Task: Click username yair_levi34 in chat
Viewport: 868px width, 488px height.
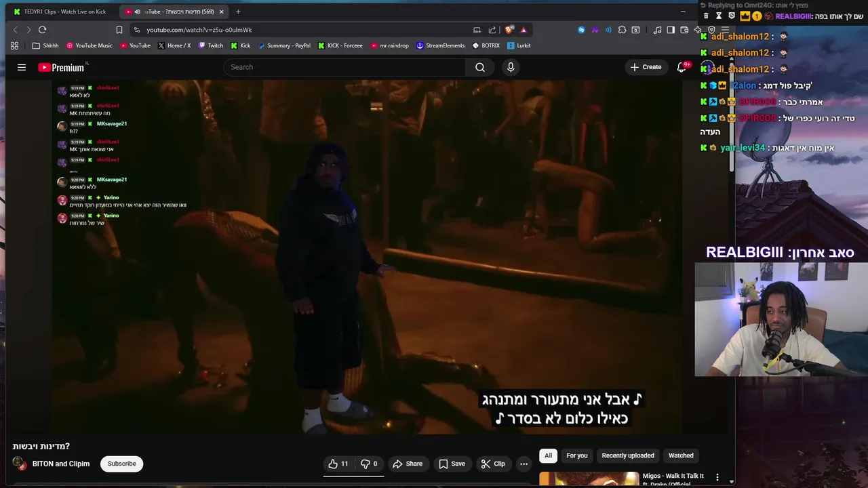Action: (743, 148)
